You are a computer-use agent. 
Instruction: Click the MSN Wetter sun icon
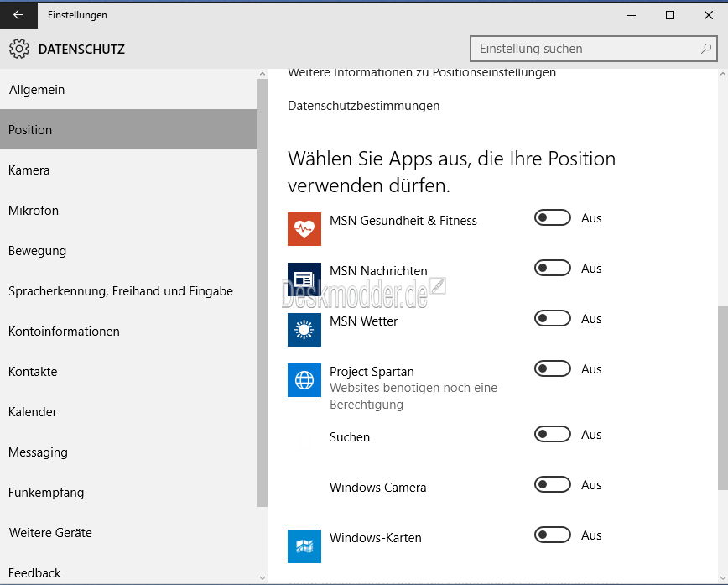tap(304, 330)
